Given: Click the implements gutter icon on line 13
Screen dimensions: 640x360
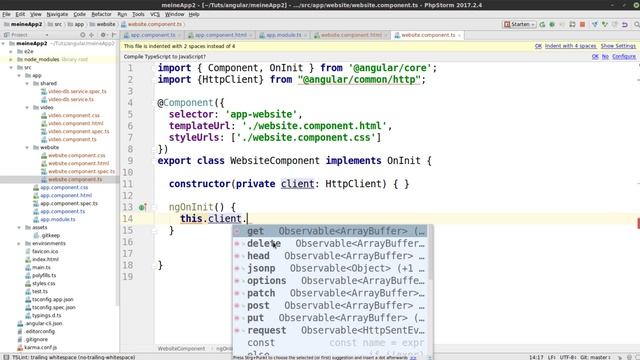Looking at the screenshot, I should coord(142,207).
